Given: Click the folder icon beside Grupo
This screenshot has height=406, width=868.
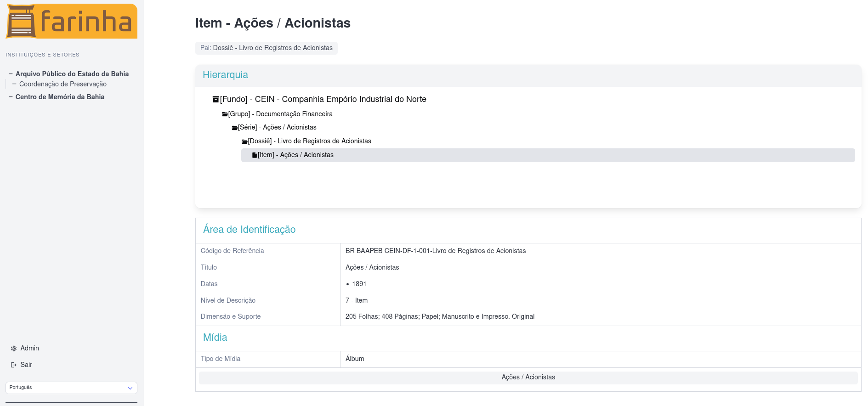Looking at the screenshot, I should point(225,114).
